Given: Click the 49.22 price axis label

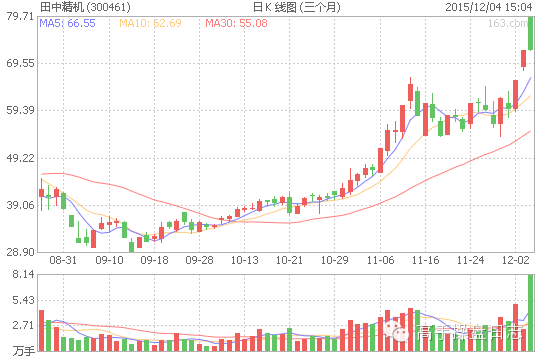Looking at the screenshot, I should click(20, 158).
